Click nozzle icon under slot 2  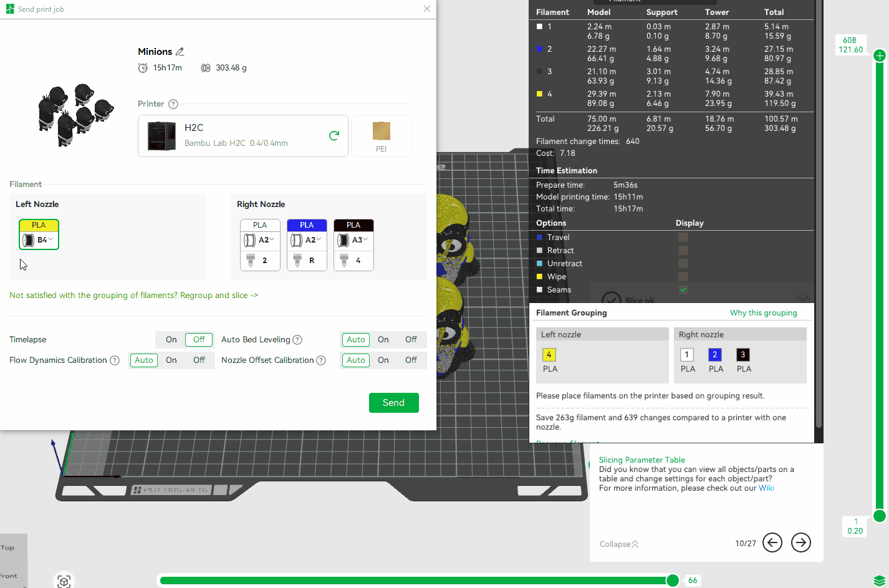pyautogui.click(x=251, y=260)
